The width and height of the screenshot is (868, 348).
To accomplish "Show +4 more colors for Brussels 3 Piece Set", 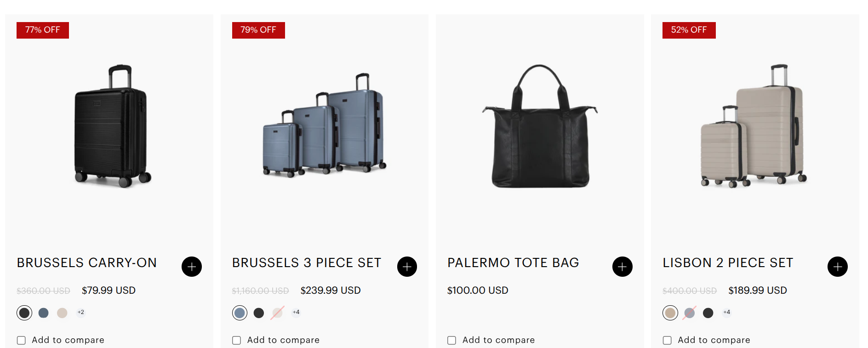I will point(296,312).
